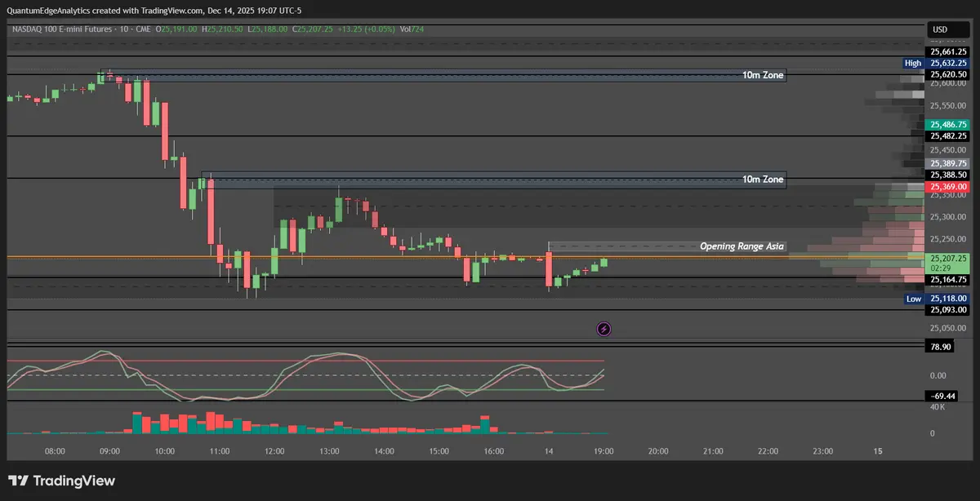Click the 20:00 time axis label
Screen dimensions: 980x501
(x=658, y=450)
